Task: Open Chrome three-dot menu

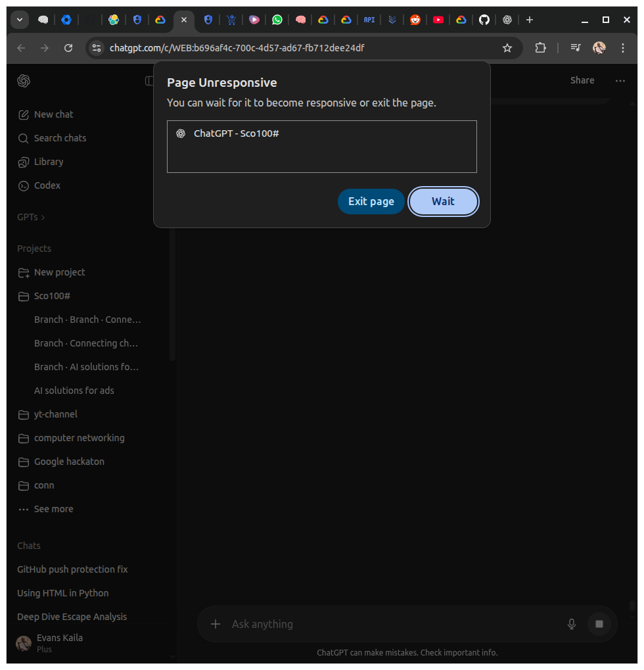Action: coord(623,48)
